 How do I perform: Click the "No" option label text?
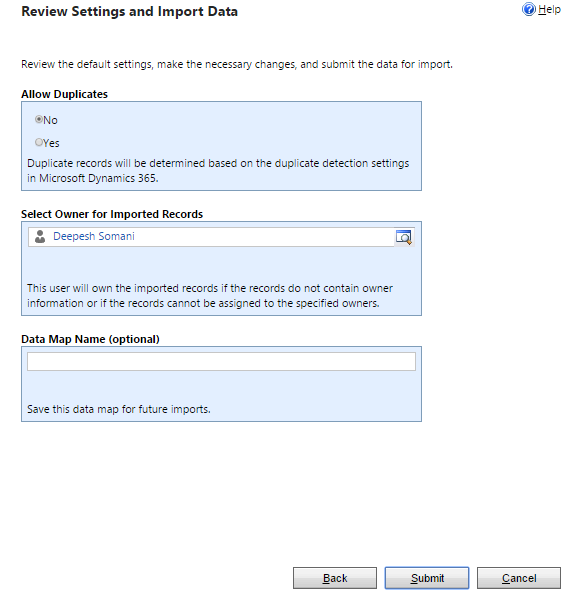pos(50,120)
